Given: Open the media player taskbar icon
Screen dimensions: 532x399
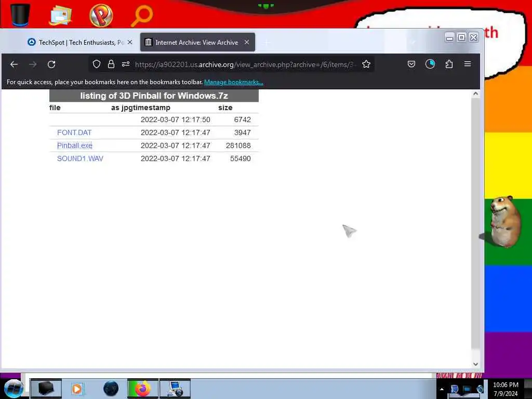Looking at the screenshot, I should click(77, 389).
